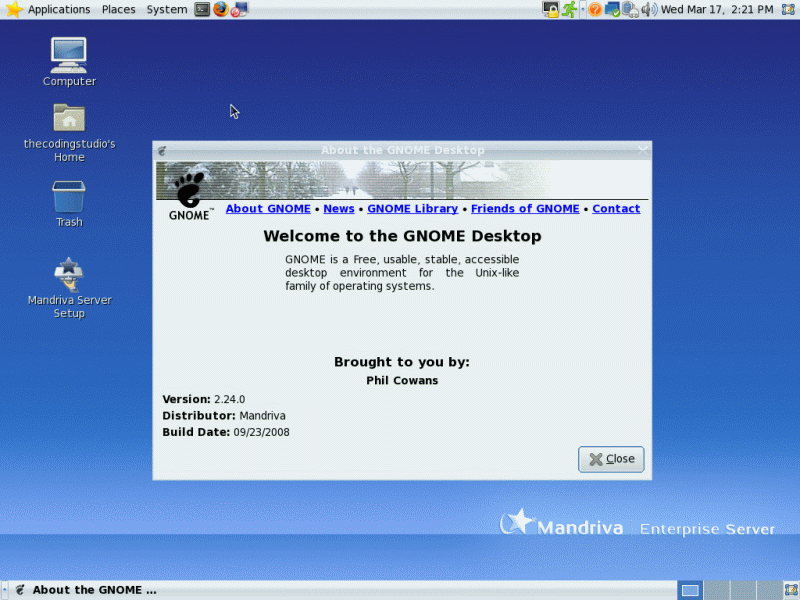This screenshot has width=800, height=600.
Task: Open a terminal from the top panel
Action: [x=202, y=9]
